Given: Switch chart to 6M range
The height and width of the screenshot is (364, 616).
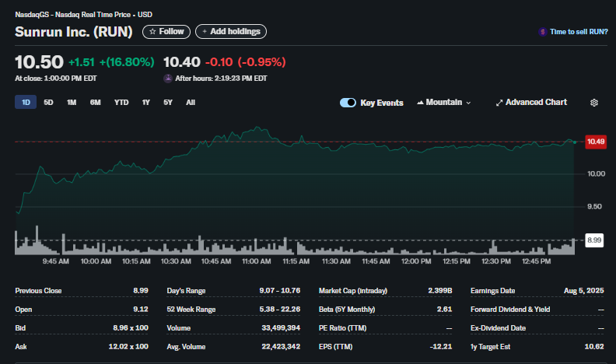Looking at the screenshot, I should (95, 102).
